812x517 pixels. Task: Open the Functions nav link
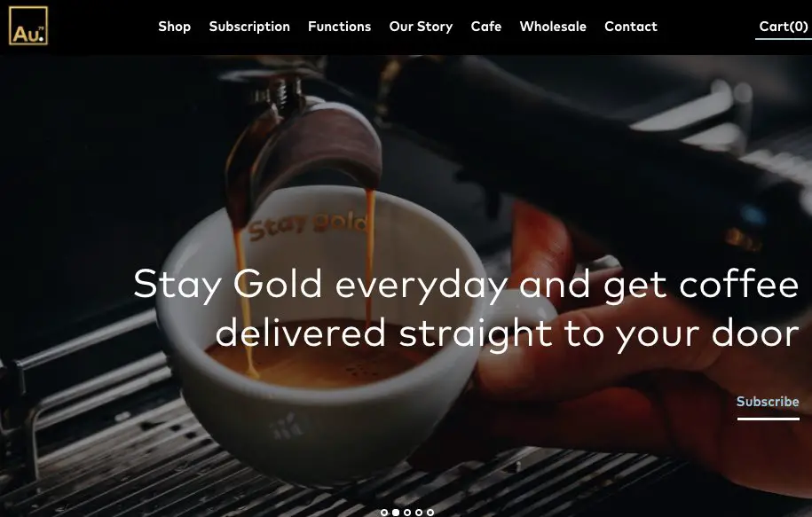(x=339, y=27)
